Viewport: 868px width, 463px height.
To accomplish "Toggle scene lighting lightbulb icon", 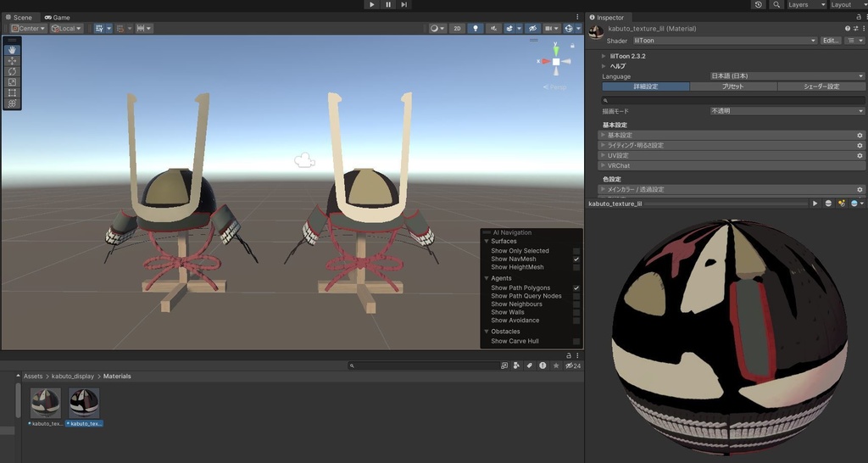I will coord(475,28).
